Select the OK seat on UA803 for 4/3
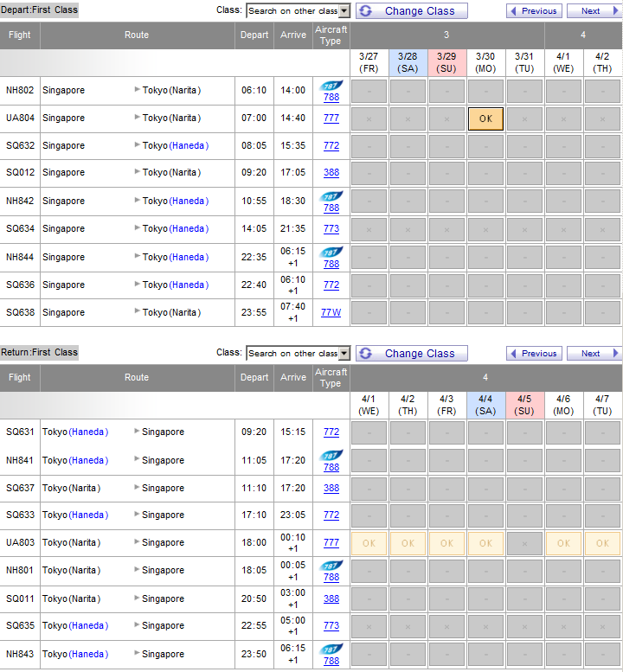The height and width of the screenshot is (672, 623). (446, 543)
